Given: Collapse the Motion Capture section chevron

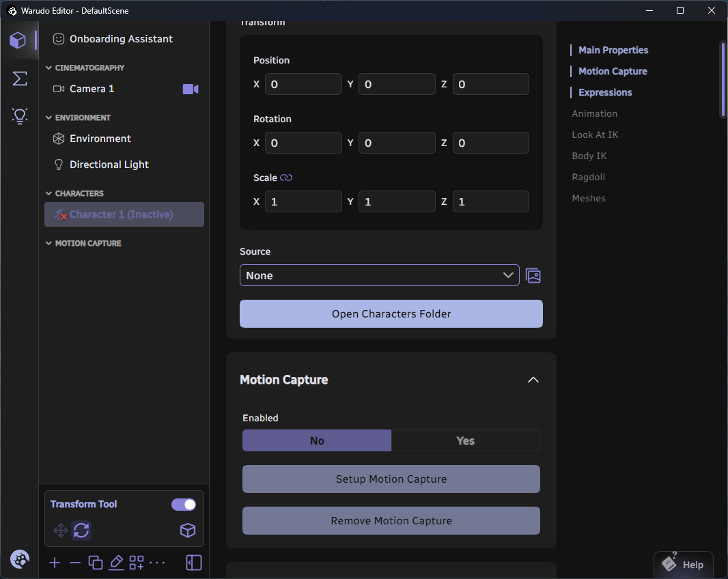Looking at the screenshot, I should pos(533,380).
